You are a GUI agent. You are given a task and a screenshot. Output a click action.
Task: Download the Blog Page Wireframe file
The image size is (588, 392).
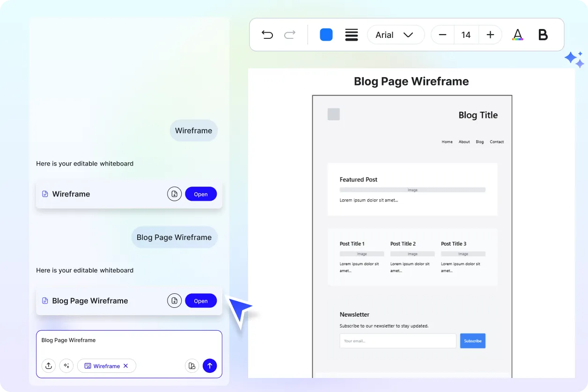point(174,300)
